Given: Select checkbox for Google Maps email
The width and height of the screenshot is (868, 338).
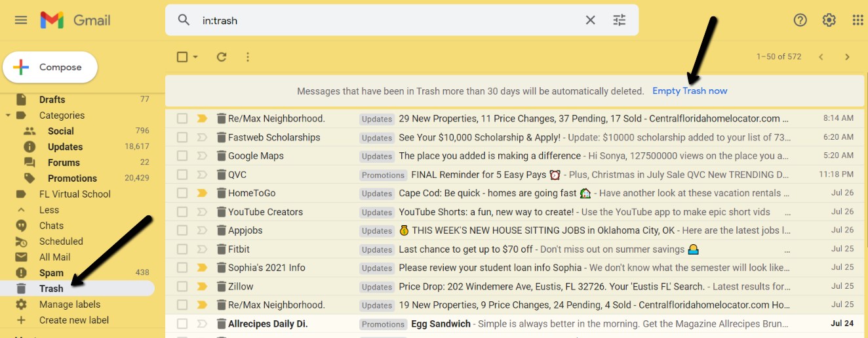Looking at the screenshot, I should [182, 156].
